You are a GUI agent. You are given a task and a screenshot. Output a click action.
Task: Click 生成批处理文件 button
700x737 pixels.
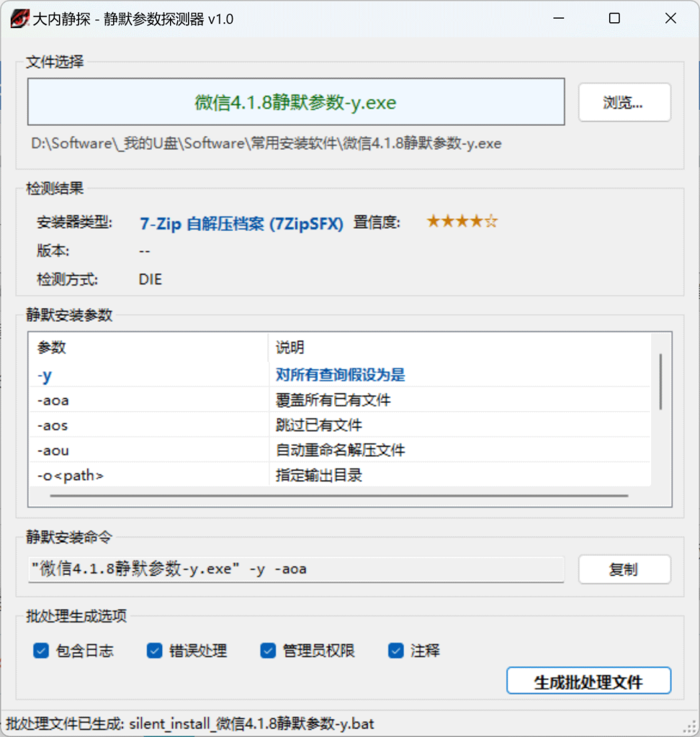click(588, 681)
